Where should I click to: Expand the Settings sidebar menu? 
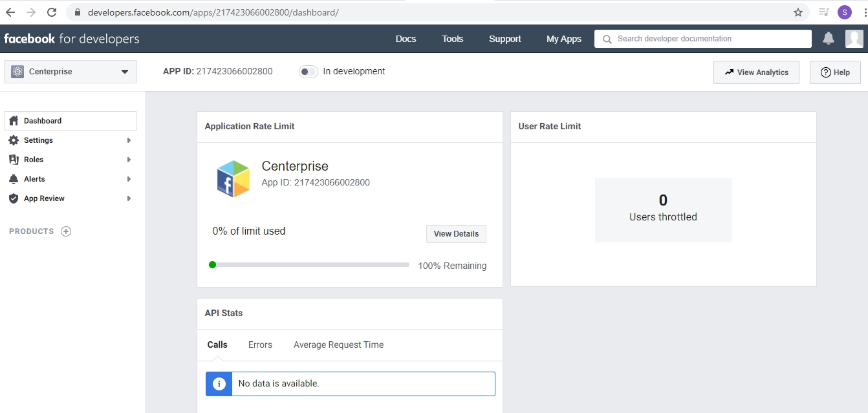tap(71, 140)
